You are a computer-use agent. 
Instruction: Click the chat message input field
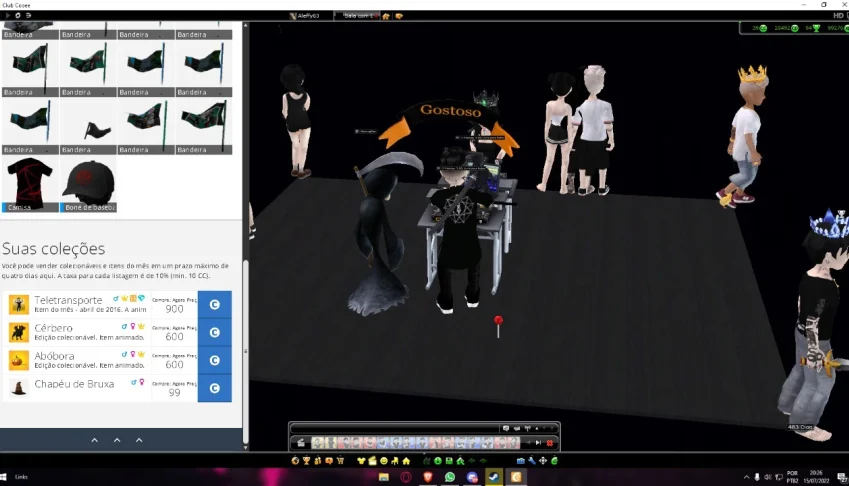click(x=395, y=429)
